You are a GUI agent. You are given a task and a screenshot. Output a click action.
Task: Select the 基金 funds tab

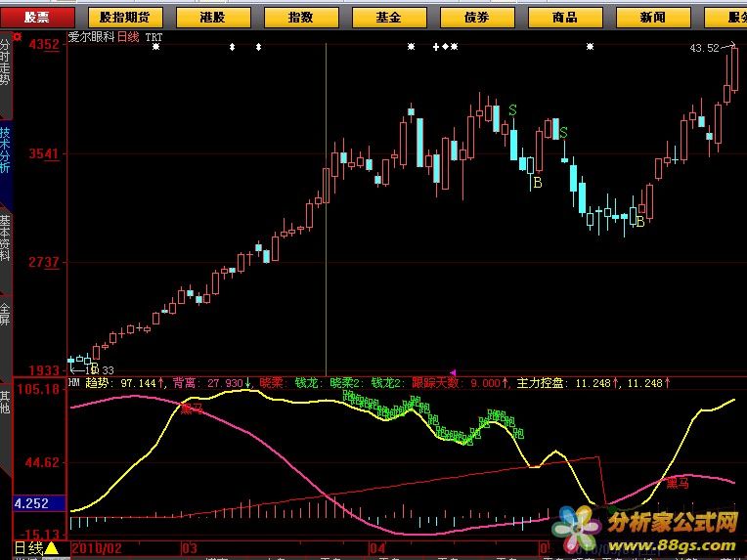(389, 17)
